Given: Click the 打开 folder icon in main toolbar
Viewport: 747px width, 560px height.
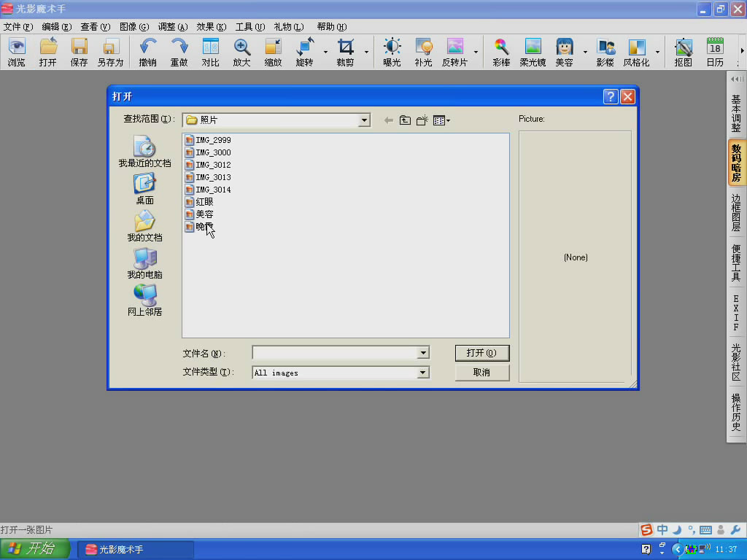Looking at the screenshot, I should tap(47, 52).
